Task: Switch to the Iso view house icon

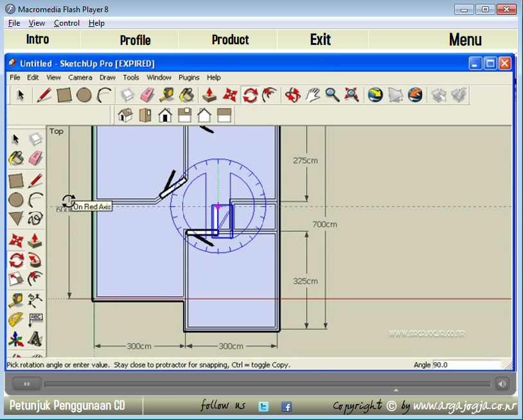Action: point(125,116)
